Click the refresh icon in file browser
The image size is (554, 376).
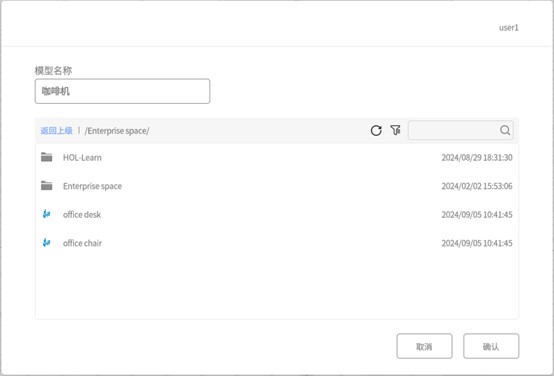point(376,130)
